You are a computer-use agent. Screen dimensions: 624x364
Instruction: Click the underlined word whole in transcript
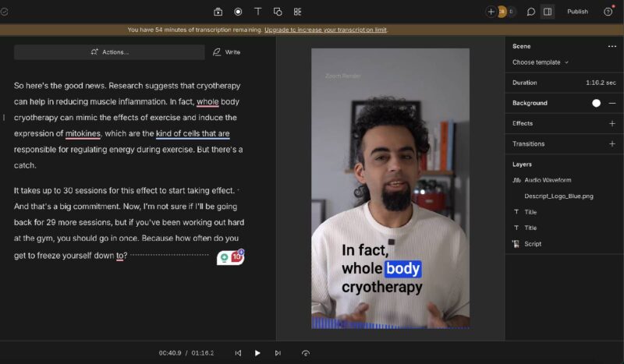pos(207,102)
